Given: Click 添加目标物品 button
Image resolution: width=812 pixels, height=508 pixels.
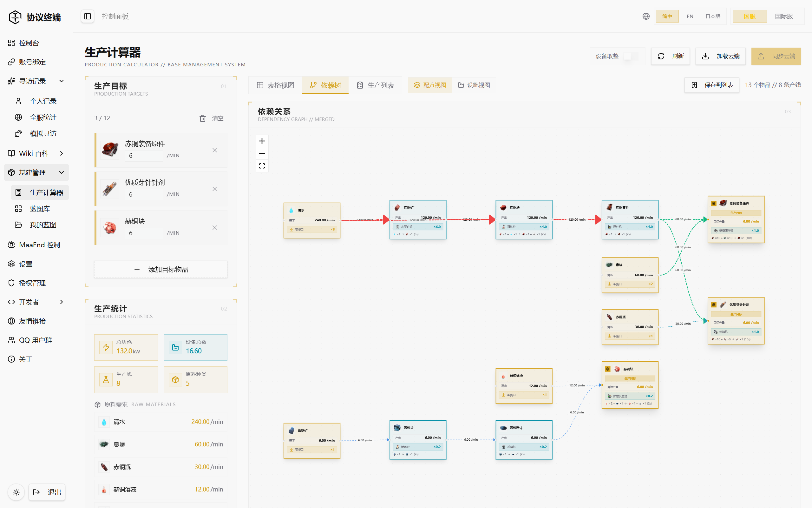Looking at the screenshot, I should (161, 270).
